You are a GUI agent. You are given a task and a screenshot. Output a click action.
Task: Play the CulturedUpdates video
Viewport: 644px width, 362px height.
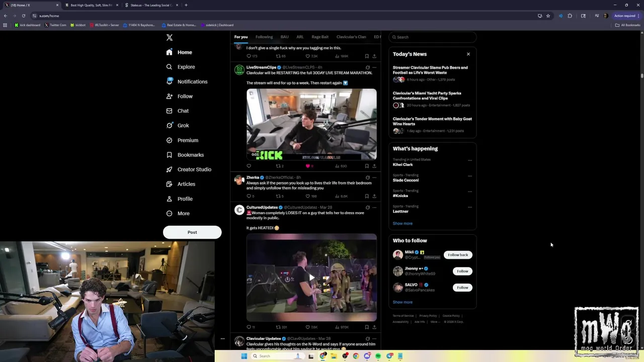point(311,278)
